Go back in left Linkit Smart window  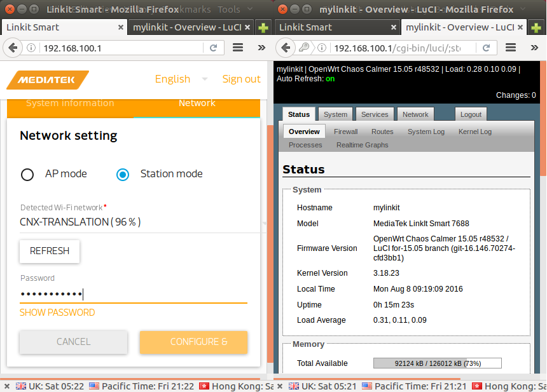13,48
